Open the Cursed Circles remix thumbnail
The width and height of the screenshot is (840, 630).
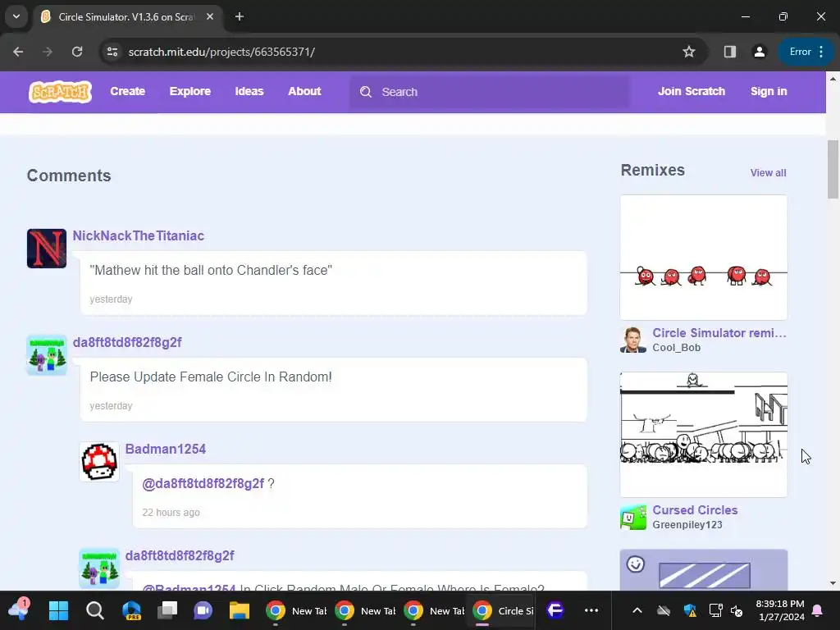click(703, 435)
